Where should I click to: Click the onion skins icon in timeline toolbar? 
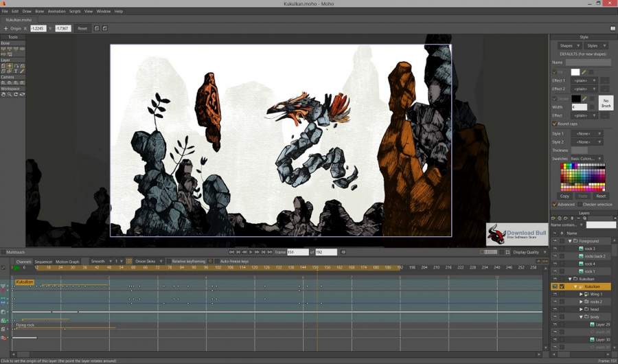(129, 261)
